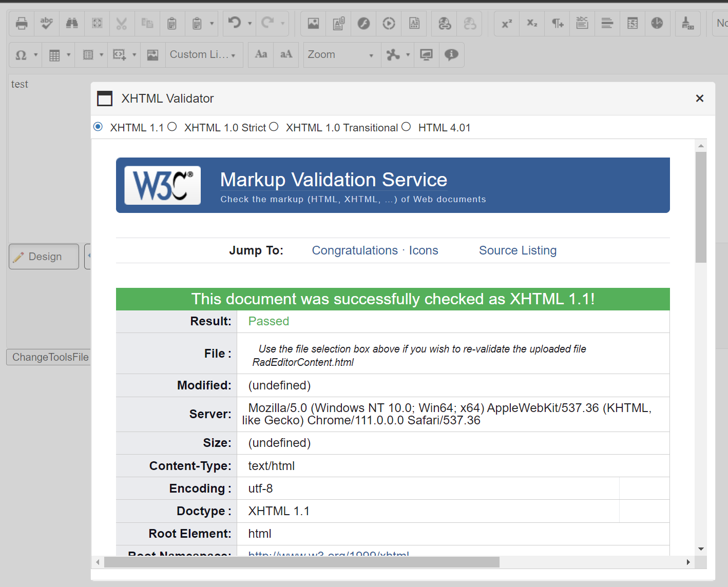
Task: Click the Remove Link icon
Action: pyautogui.click(x=470, y=23)
